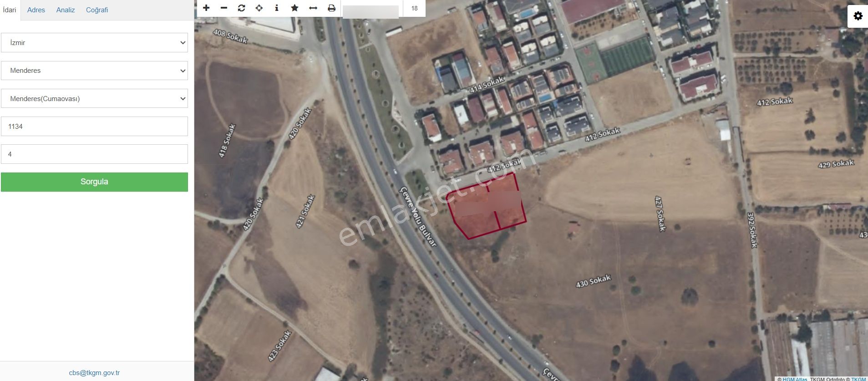The width and height of the screenshot is (868, 381).
Task: Select the measure distance arrow tool
Action: tap(313, 8)
